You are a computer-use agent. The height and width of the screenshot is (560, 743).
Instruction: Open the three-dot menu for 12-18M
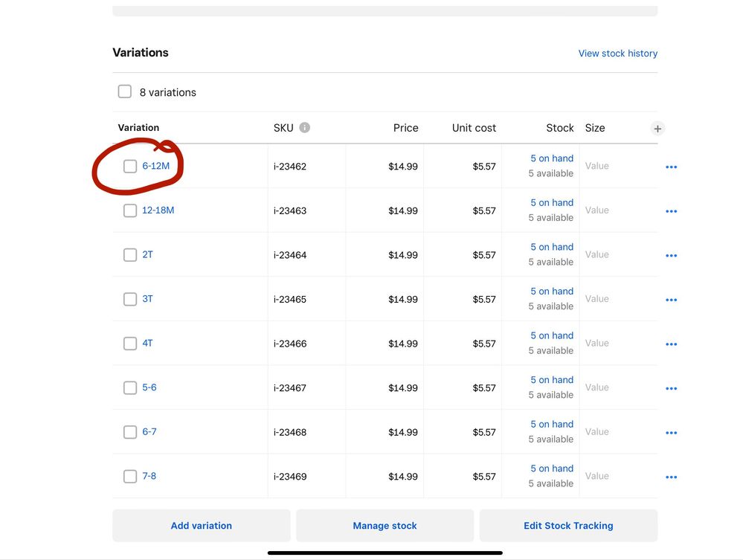pyautogui.click(x=671, y=211)
